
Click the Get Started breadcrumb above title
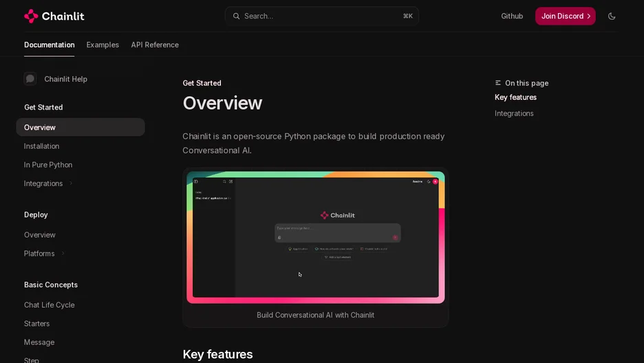(202, 83)
